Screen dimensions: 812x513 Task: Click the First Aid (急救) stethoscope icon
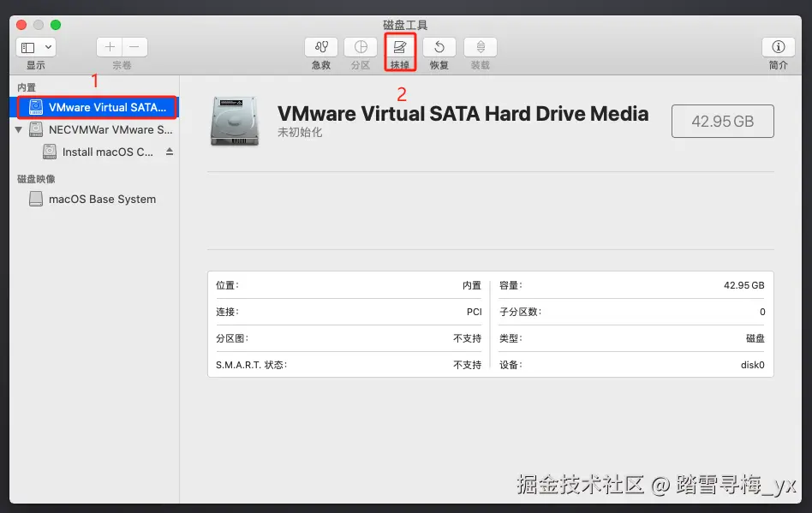point(321,47)
